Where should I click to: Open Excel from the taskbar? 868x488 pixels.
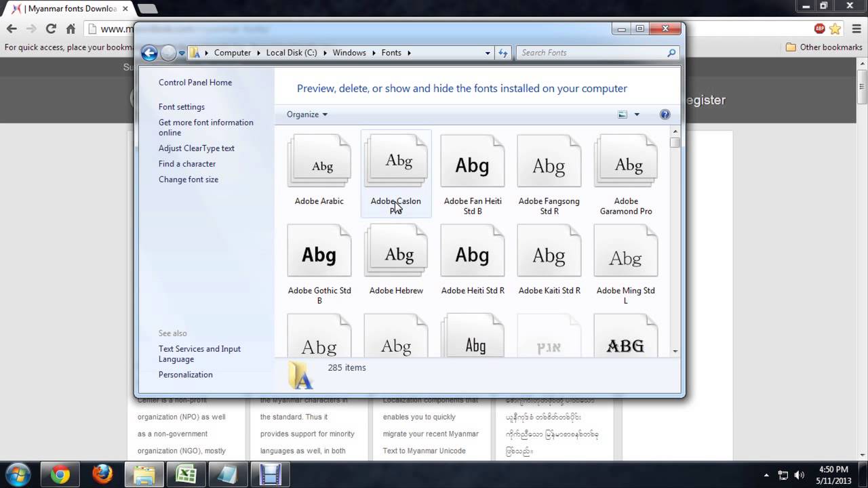click(x=186, y=474)
